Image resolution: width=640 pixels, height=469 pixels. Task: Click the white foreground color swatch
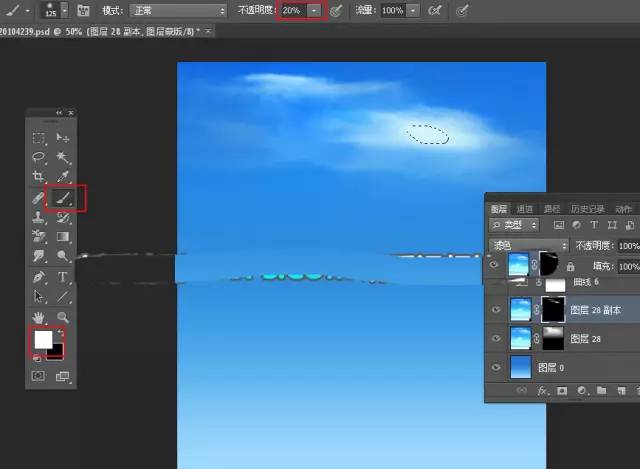(43, 340)
